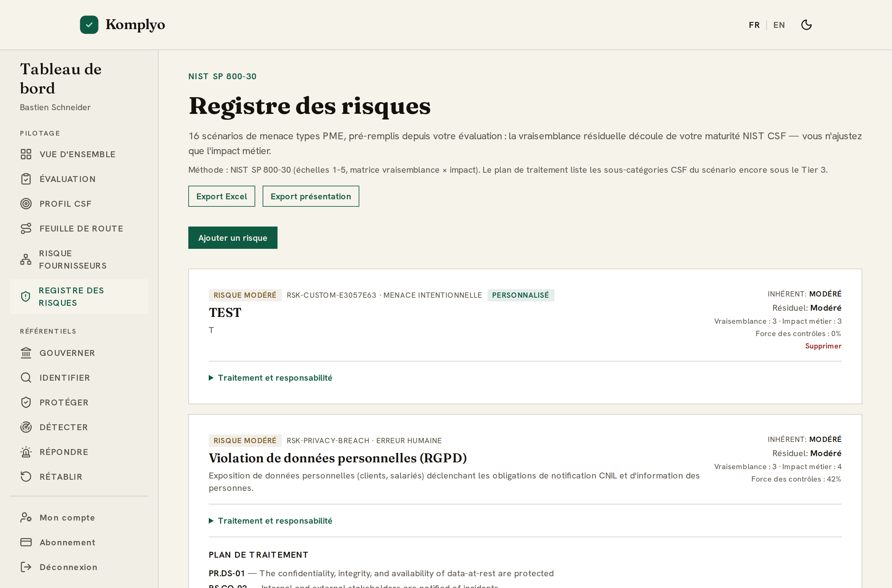This screenshot has height=588, width=892.
Task: Click PR.DS-01 treatment plan line
Action: click(381, 573)
